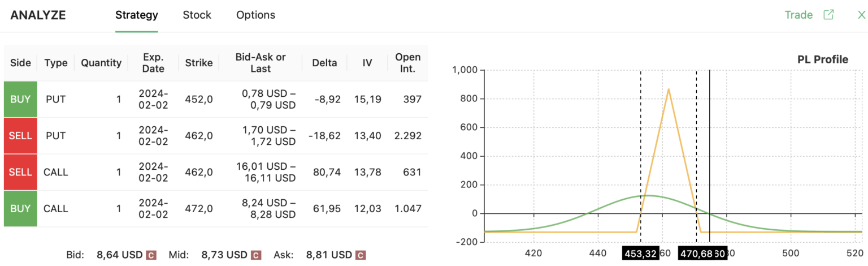
Task: Toggle BUY side on 452,0 put row
Action: 20,100
